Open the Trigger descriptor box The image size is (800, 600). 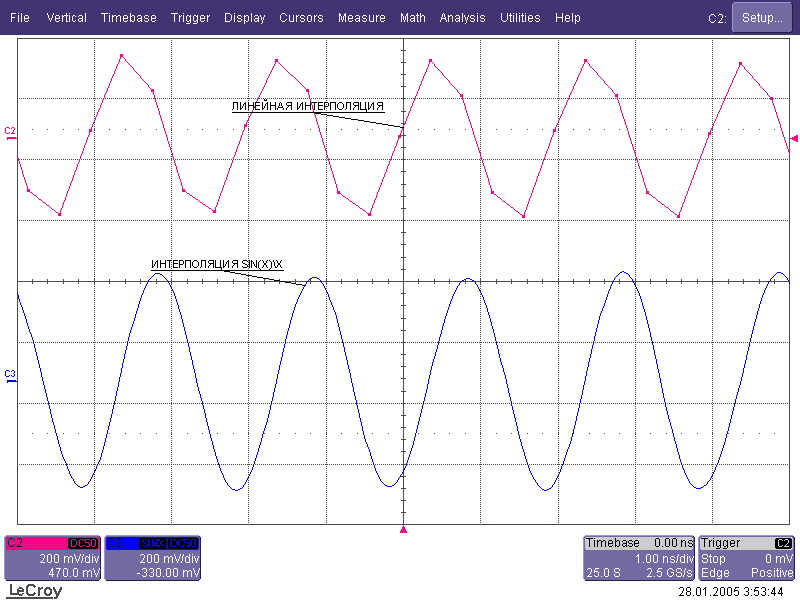point(746,558)
